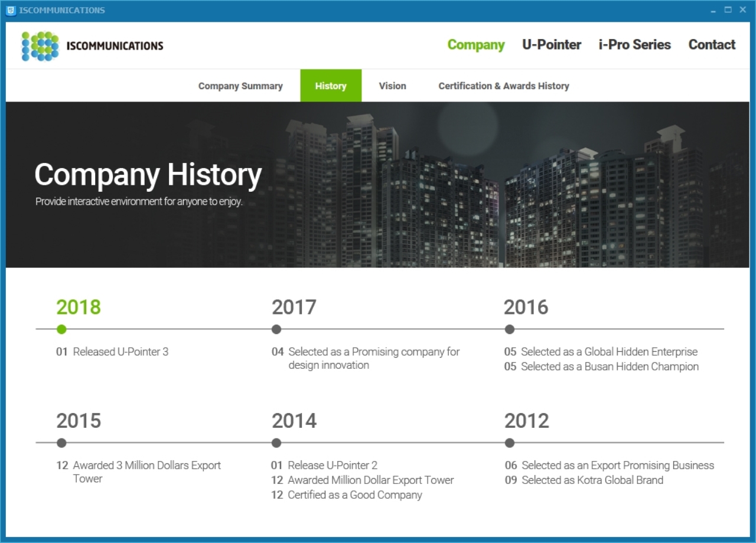Open the Contact menu
Viewport: 756px width, 543px height.
[x=712, y=45]
